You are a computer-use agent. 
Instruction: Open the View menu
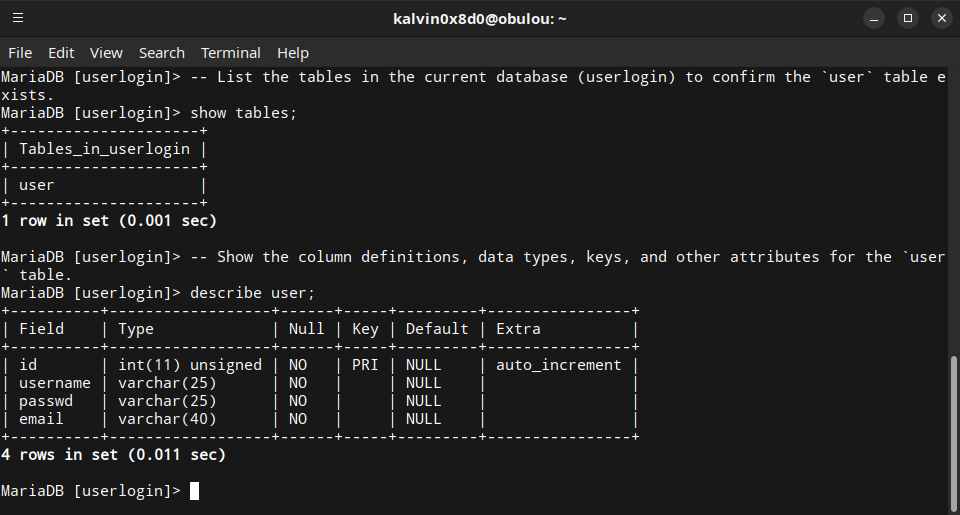[x=106, y=53]
